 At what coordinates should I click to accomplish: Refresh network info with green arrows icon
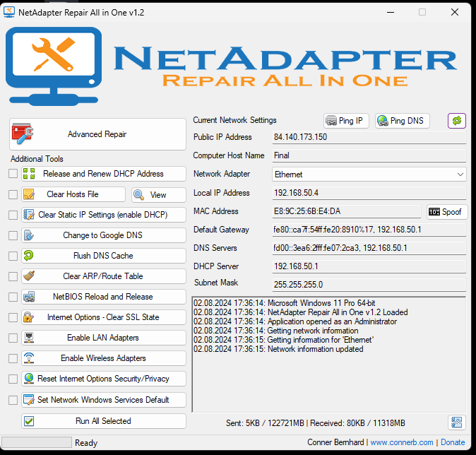click(456, 121)
